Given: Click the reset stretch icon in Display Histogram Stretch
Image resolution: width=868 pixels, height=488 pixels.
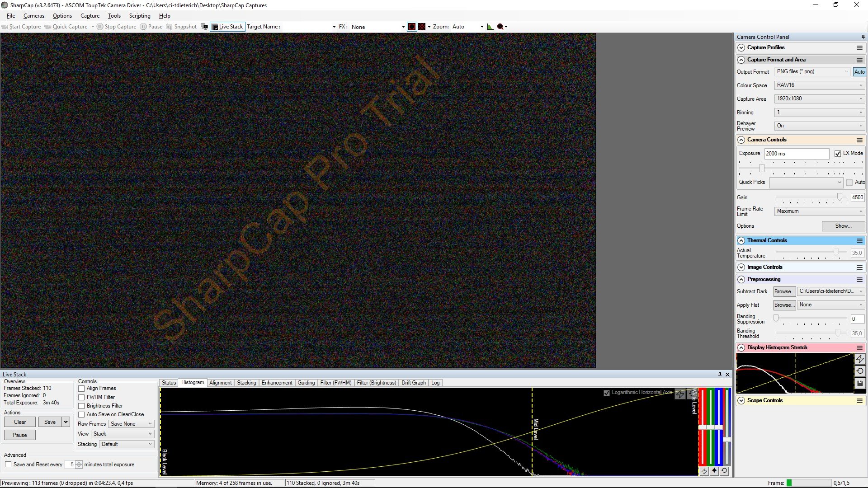Looking at the screenshot, I should click(x=860, y=371).
